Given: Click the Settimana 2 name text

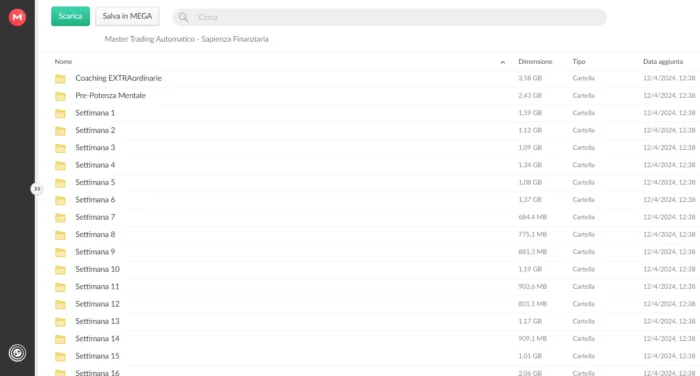Looking at the screenshot, I should [95, 130].
